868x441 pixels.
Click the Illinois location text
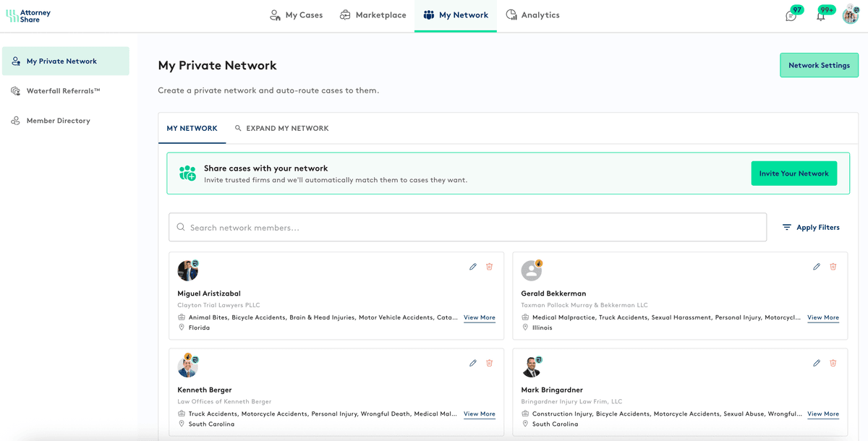pos(542,327)
